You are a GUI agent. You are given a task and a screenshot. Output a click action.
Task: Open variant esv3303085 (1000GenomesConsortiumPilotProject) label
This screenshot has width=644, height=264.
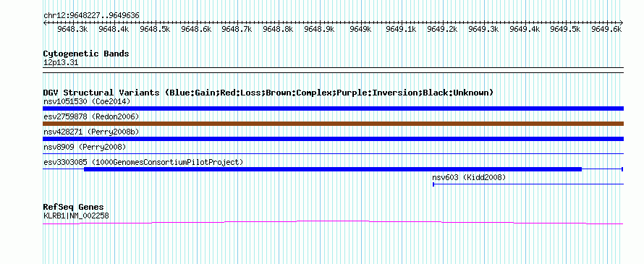(143, 162)
